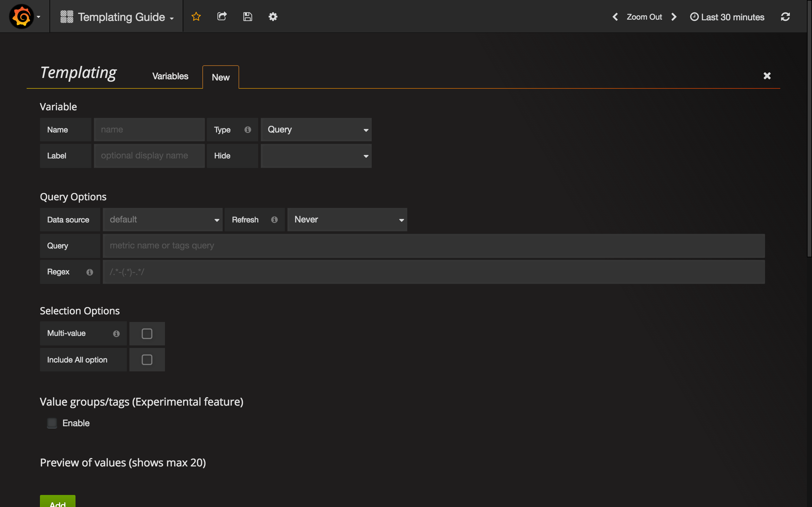
Task: Enable value groups/tags experimental feature
Action: [52, 423]
